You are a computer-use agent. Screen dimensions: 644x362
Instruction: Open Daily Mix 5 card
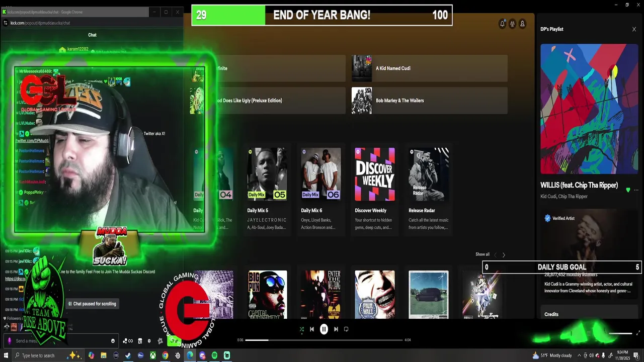click(267, 190)
